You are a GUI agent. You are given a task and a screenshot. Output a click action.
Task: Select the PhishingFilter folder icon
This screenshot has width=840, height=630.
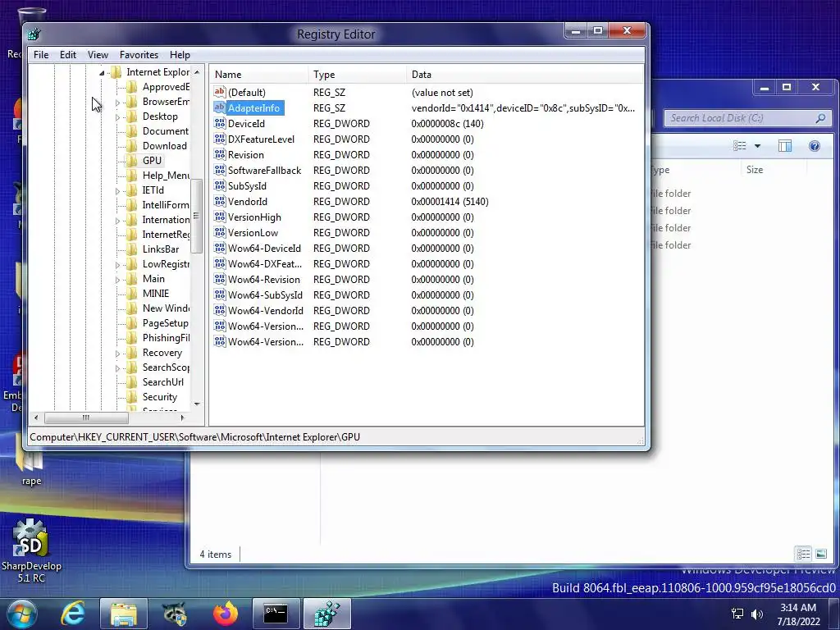point(132,337)
